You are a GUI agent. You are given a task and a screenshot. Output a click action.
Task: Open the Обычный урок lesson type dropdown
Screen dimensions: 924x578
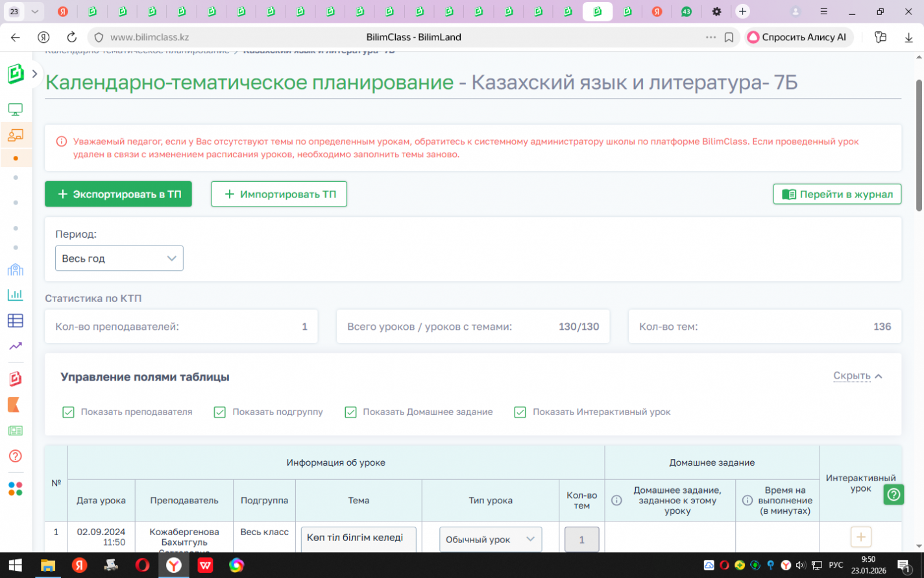point(490,540)
